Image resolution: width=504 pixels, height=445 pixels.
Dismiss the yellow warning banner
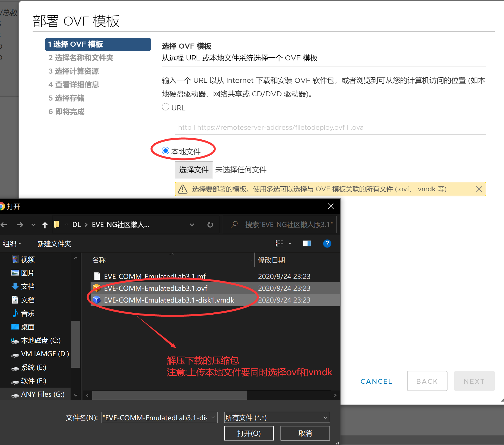coord(479,189)
